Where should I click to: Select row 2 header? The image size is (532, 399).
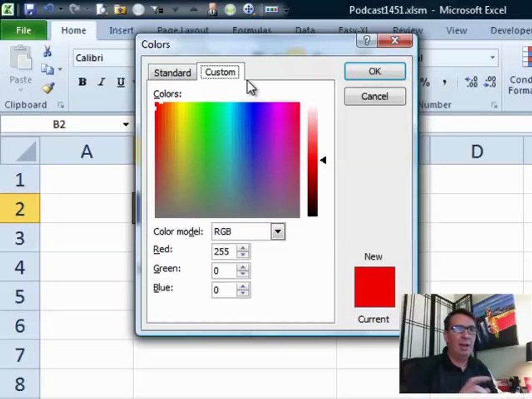tap(20, 208)
